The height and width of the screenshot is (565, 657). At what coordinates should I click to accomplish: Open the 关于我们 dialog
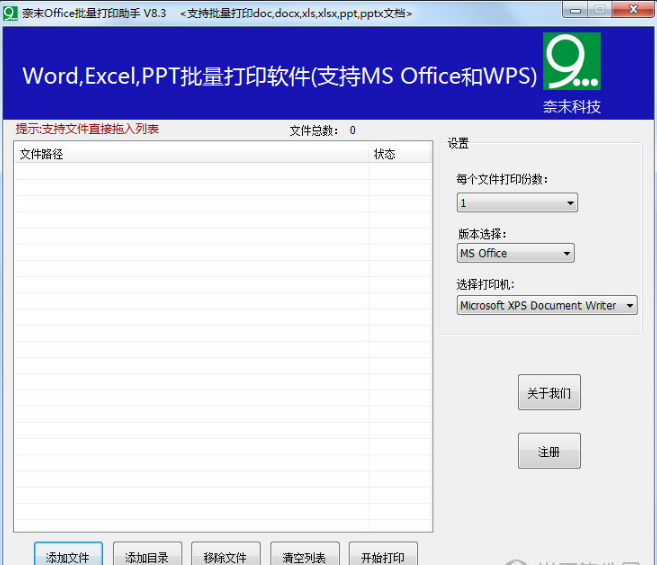[x=549, y=392]
